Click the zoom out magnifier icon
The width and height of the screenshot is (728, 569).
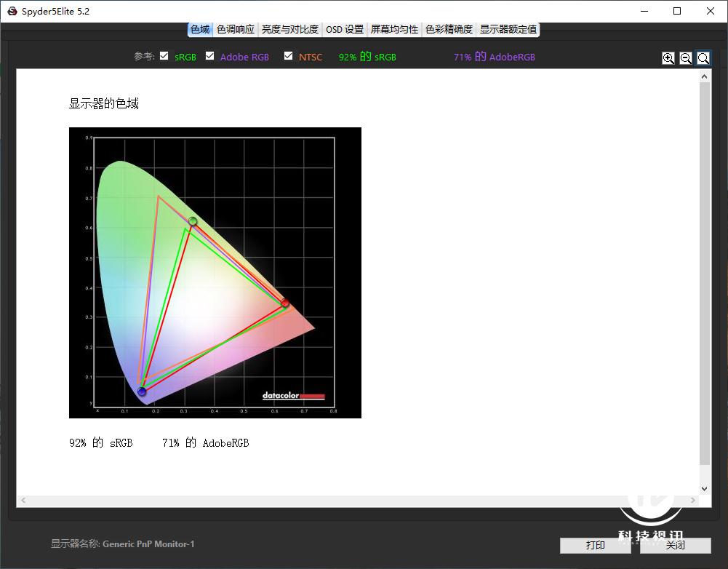click(x=685, y=58)
